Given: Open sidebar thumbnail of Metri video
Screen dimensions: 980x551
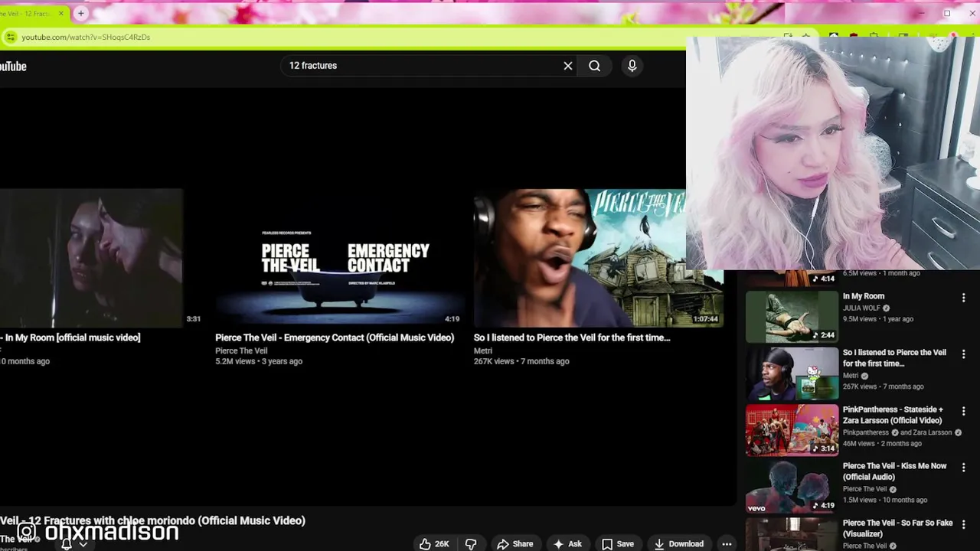Looking at the screenshot, I should [x=792, y=373].
